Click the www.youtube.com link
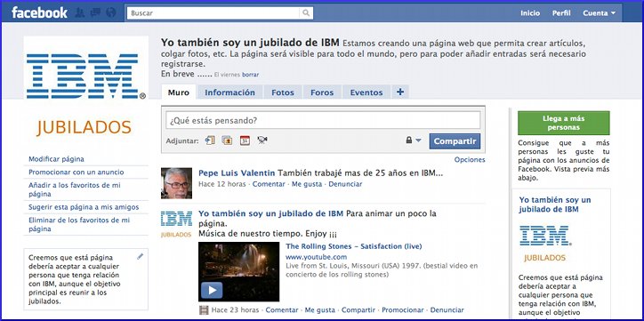Screen dimensions: 644x321 [317, 257]
